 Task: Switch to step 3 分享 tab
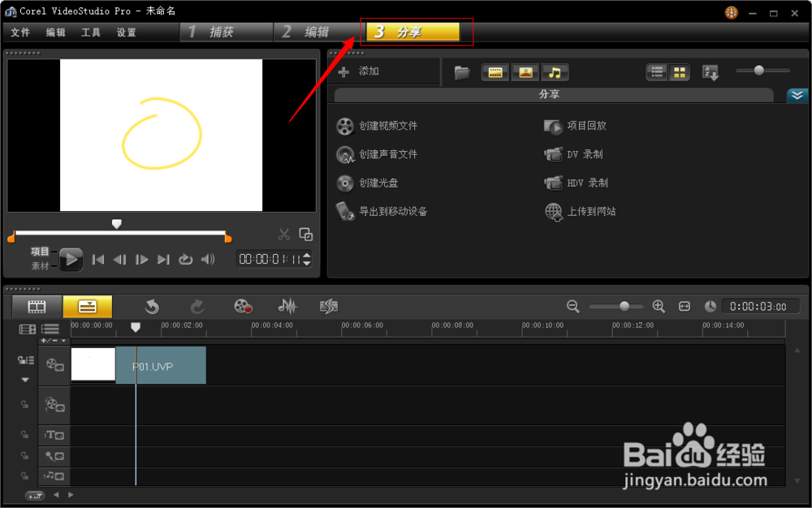412,32
